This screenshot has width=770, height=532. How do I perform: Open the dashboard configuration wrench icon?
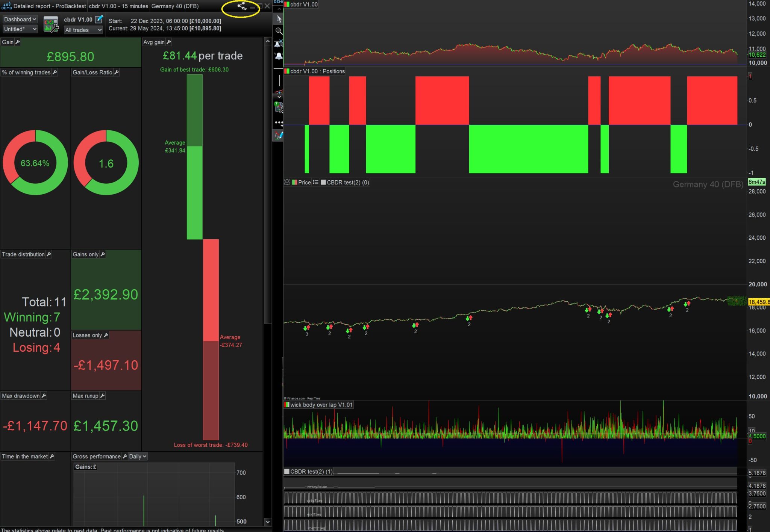point(51,25)
